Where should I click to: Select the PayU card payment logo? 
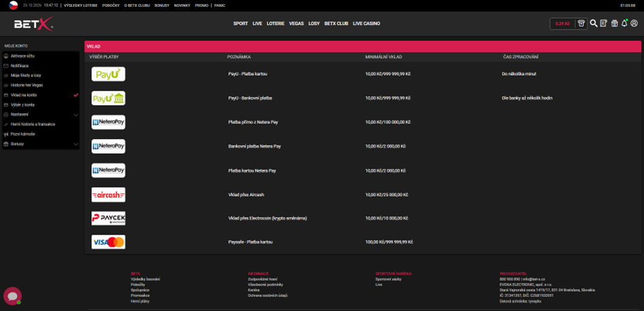coord(108,74)
